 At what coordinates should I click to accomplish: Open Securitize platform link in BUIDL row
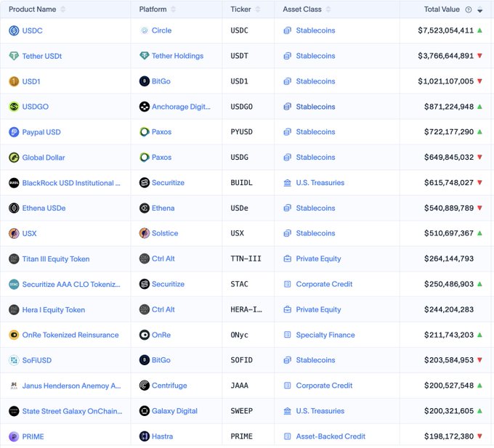click(168, 182)
